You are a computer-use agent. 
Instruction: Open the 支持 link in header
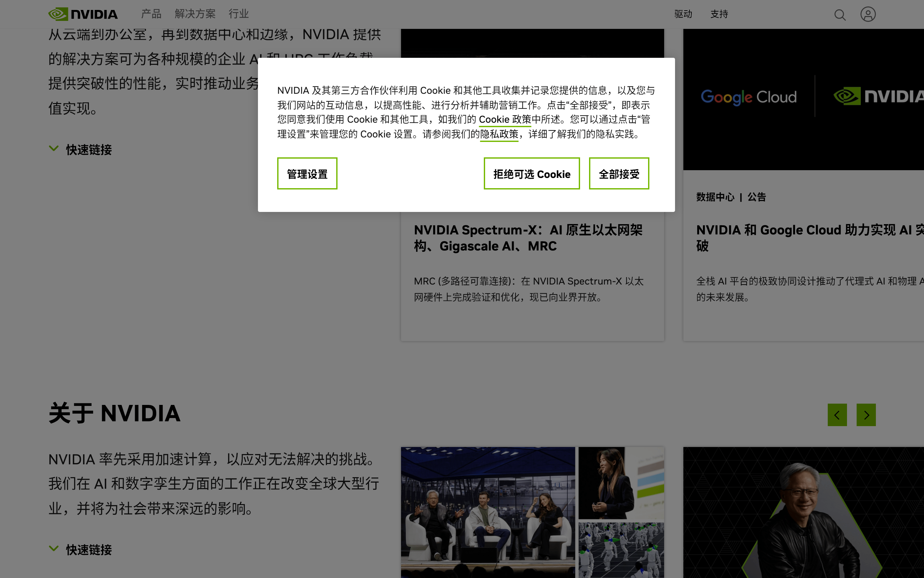(x=719, y=14)
